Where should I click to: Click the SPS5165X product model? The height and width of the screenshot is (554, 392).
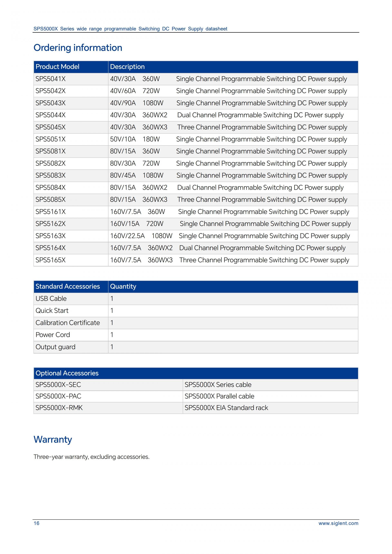pyautogui.click(x=50, y=260)
